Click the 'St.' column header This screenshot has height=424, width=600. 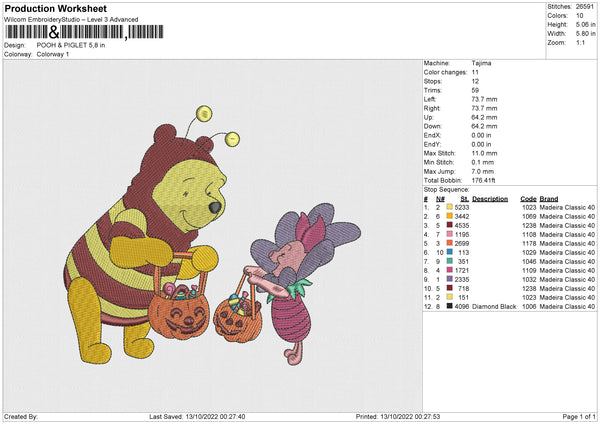coord(465,199)
